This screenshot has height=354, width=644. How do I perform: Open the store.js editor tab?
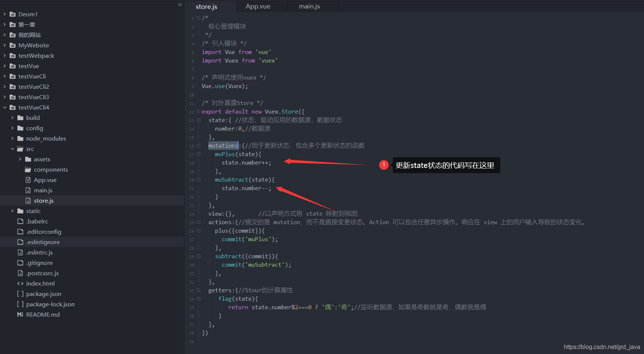[x=207, y=7]
